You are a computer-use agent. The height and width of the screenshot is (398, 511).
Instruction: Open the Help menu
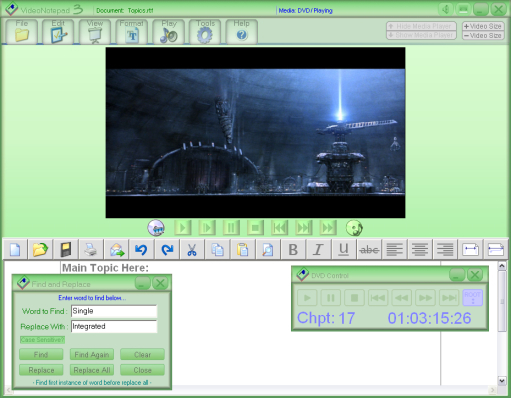pos(242,31)
